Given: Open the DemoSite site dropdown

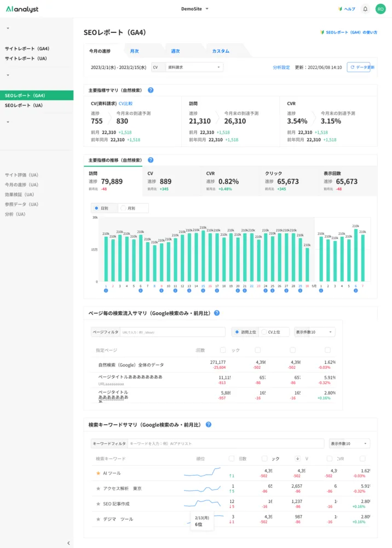Looking at the screenshot, I should click(x=194, y=9).
